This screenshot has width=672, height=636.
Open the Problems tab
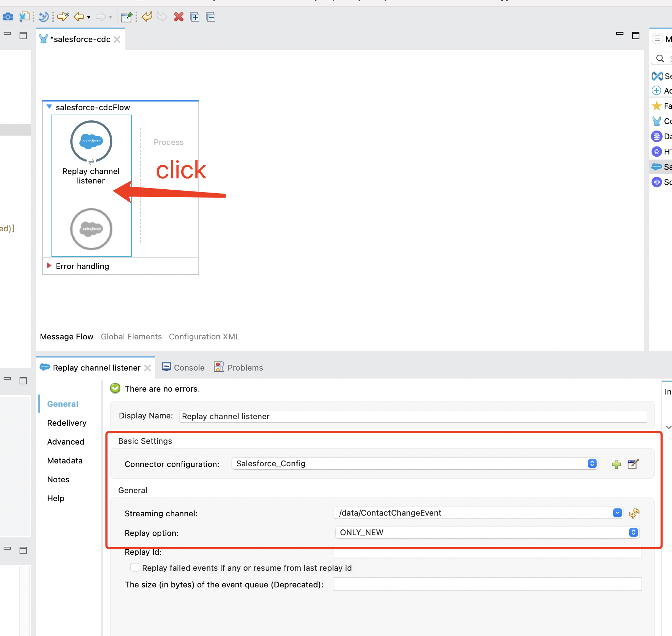pyautogui.click(x=238, y=368)
